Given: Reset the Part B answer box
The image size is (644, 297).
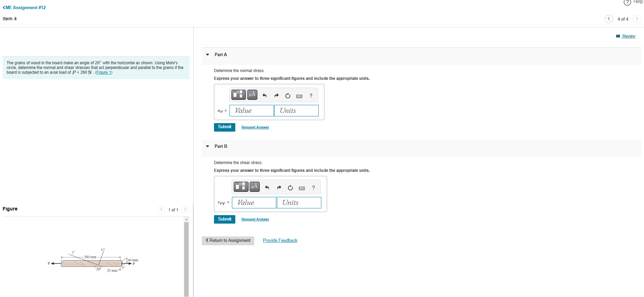Looking at the screenshot, I should 290,188.
